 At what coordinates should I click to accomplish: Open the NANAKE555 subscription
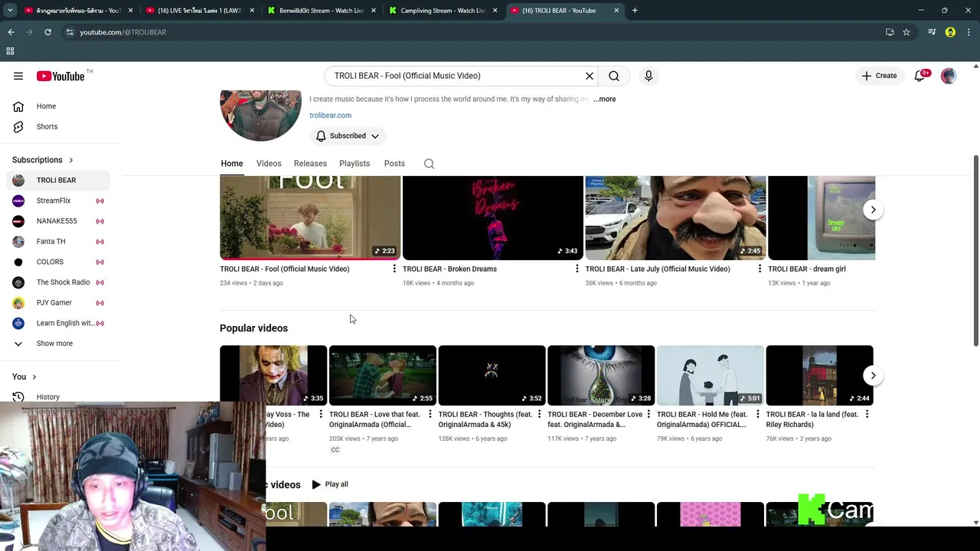(x=58, y=221)
